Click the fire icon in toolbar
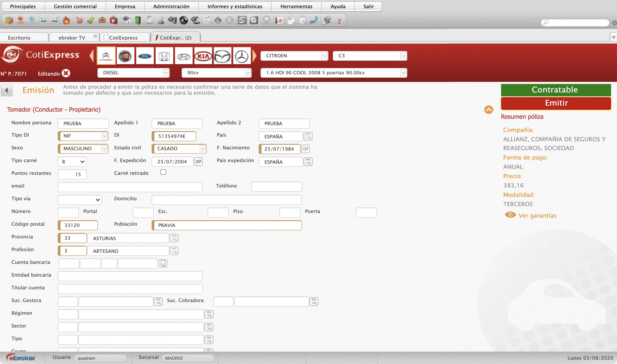 tap(66, 20)
